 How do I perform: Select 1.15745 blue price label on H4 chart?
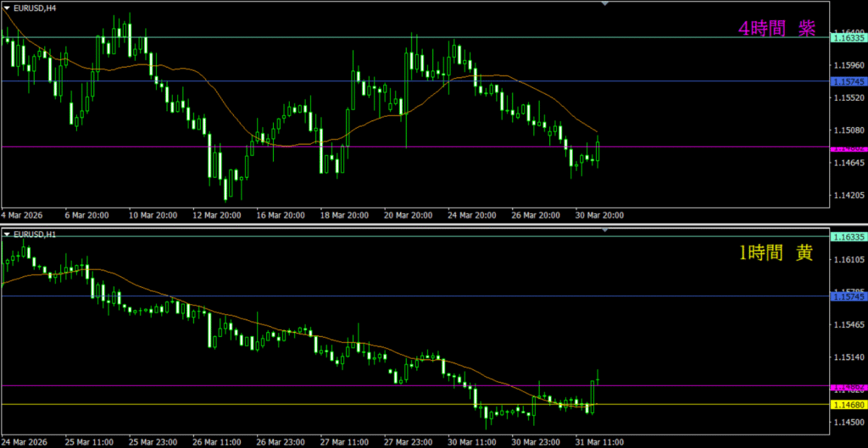tap(848, 81)
